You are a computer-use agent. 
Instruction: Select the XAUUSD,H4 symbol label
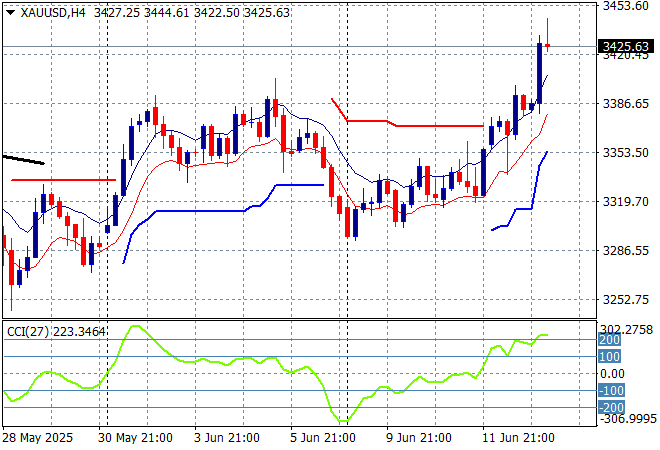coord(53,13)
